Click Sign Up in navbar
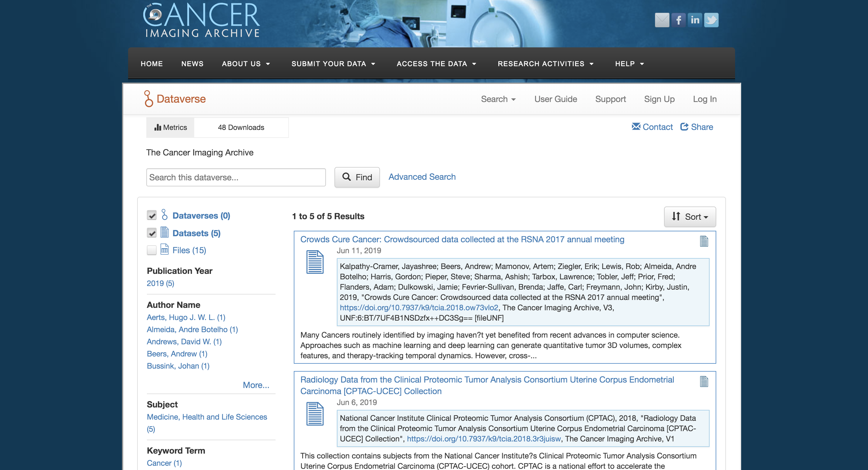This screenshot has height=470, width=868. [659, 99]
